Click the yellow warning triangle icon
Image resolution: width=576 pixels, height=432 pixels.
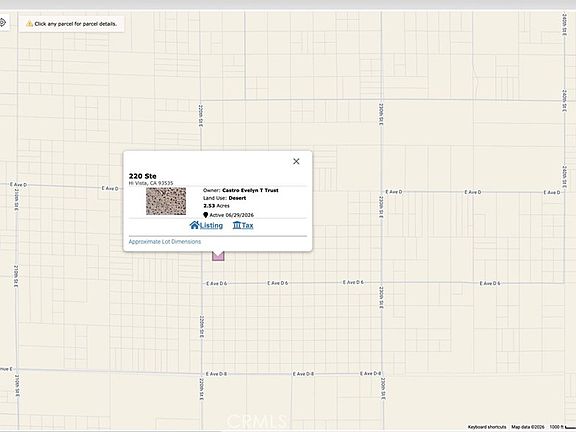(29, 24)
